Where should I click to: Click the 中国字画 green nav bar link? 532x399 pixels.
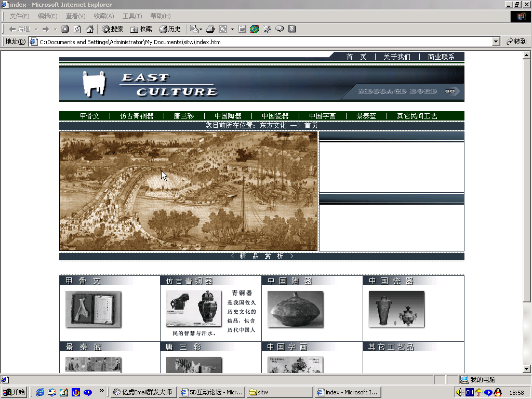click(322, 116)
